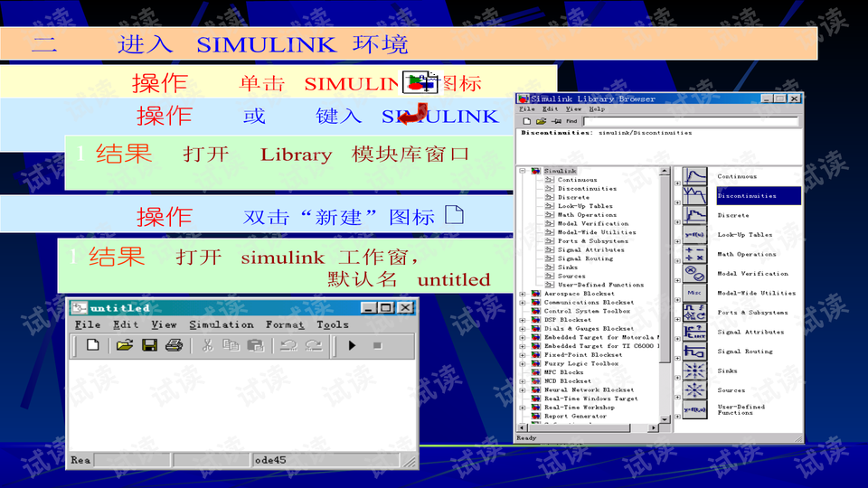Undo last action in untitled window
This screenshot has width=868, height=488.
tap(288, 346)
